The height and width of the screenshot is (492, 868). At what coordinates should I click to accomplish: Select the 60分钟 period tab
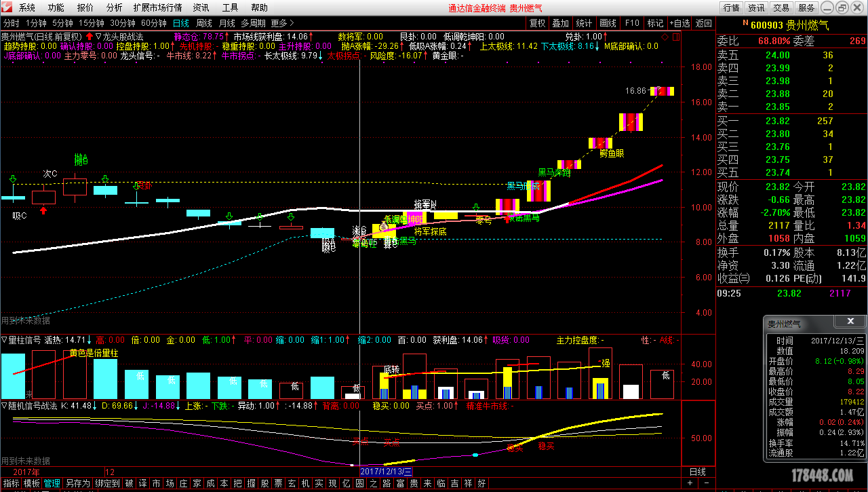pyautogui.click(x=154, y=23)
